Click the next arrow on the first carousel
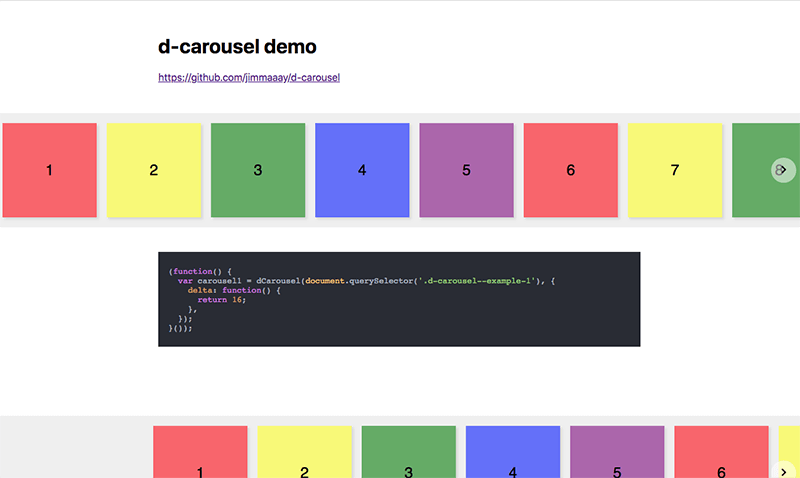This screenshot has height=478, width=800. click(783, 171)
